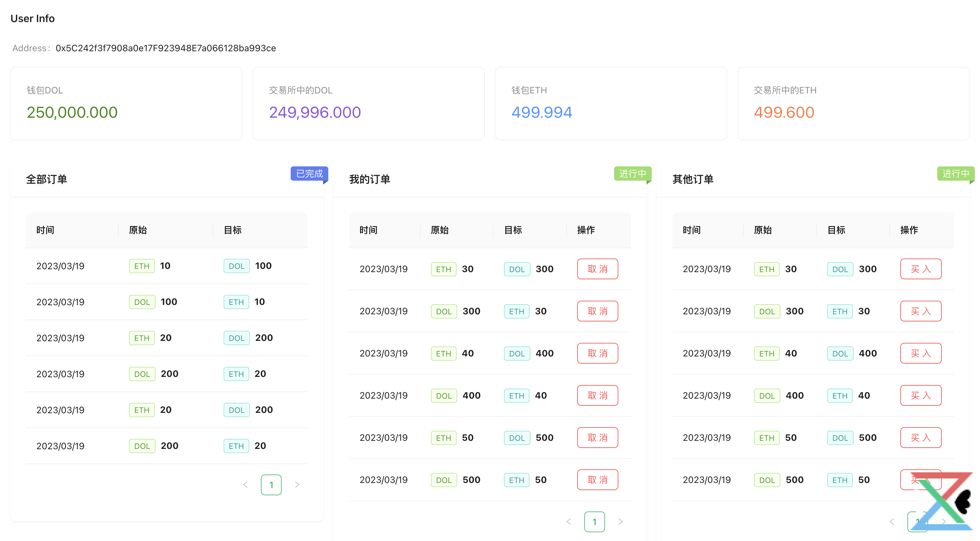Cancel my DOL 500 to ETH 50 order
Image resolution: width=980 pixels, height=541 pixels.
pyautogui.click(x=597, y=480)
